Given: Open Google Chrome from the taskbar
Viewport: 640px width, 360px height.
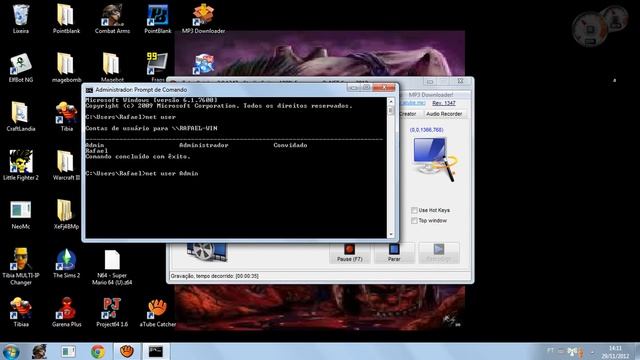Looking at the screenshot, I should click(x=98, y=351).
